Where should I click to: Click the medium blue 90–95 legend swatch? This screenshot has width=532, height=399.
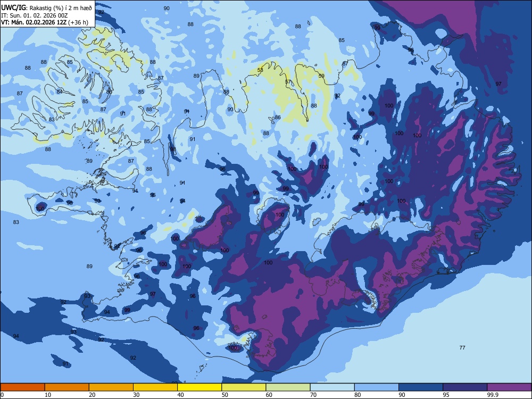421,387
